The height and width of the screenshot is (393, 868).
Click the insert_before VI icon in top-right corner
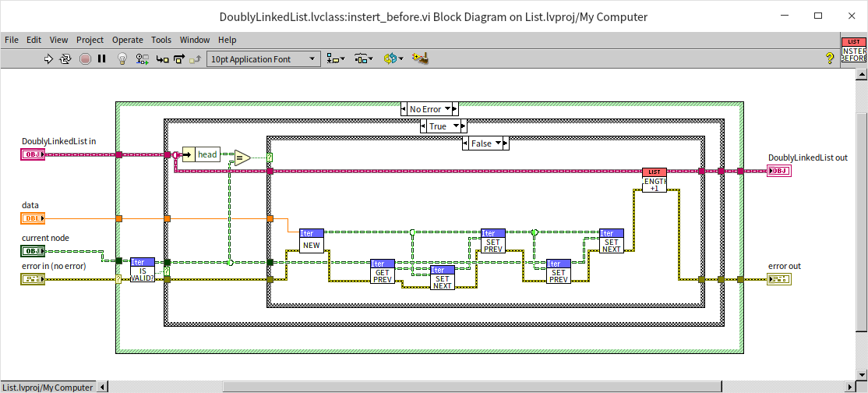pyautogui.click(x=853, y=50)
